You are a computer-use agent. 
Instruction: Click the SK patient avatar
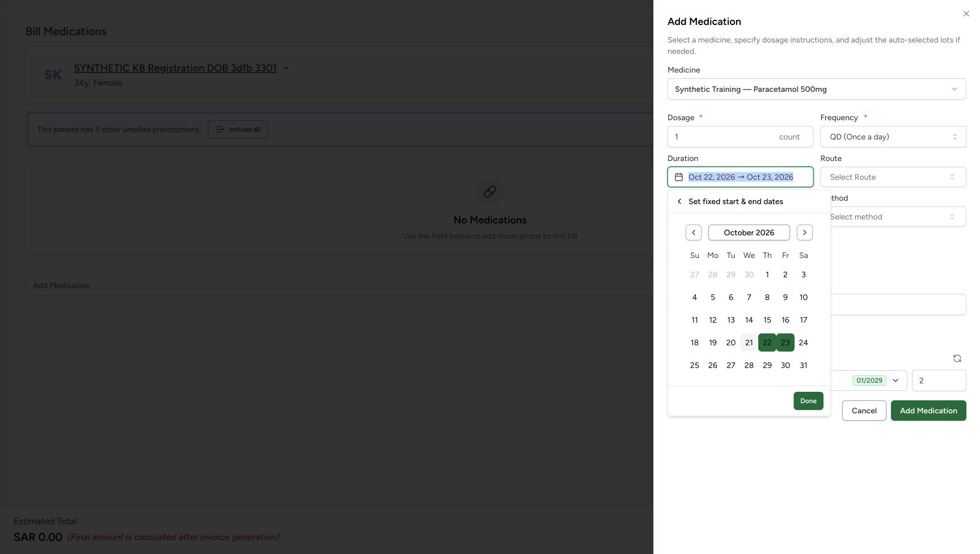(x=53, y=75)
